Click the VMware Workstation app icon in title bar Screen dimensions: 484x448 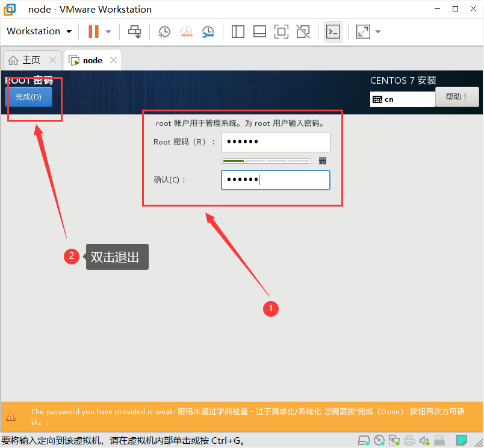pos(9,9)
